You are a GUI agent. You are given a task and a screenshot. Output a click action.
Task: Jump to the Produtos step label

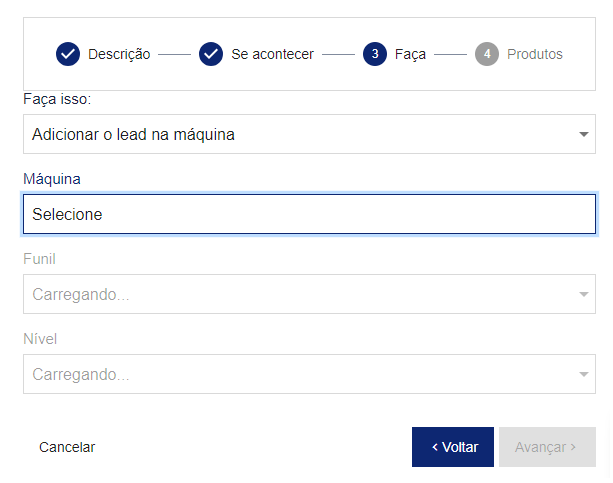click(x=535, y=54)
